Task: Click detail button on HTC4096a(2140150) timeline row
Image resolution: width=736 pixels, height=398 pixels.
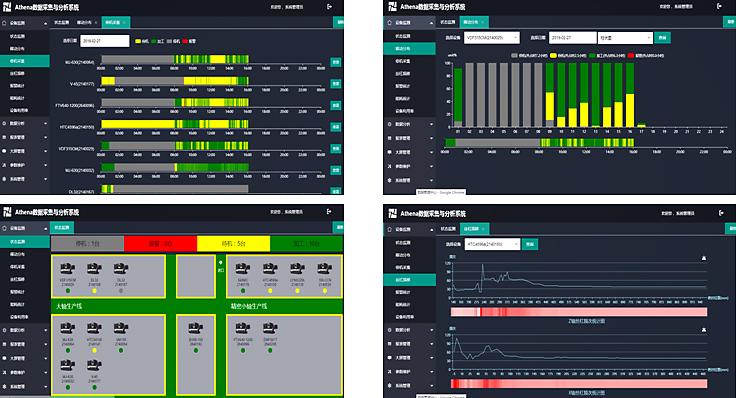Action: [x=336, y=127]
